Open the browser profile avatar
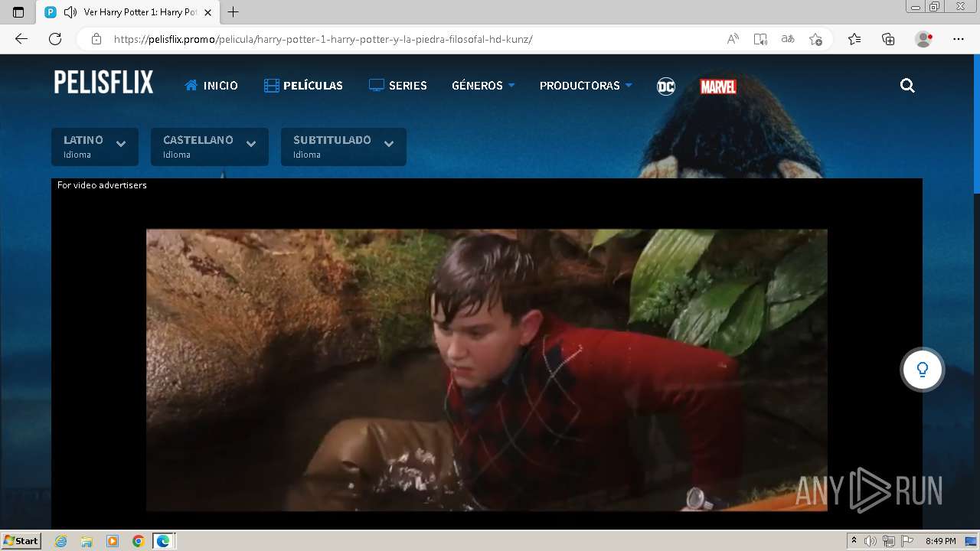The image size is (980, 551). click(x=924, y=39)
